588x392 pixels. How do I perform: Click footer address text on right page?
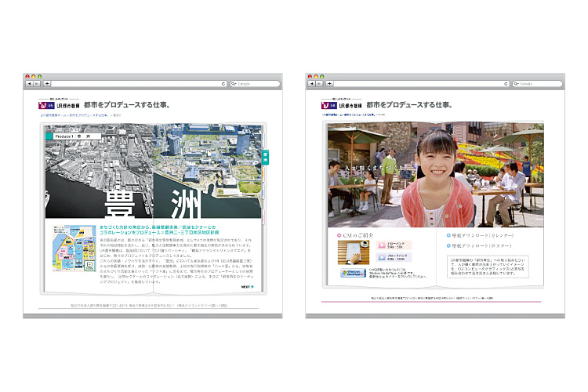pyautogui.click(x=432, y=298)
